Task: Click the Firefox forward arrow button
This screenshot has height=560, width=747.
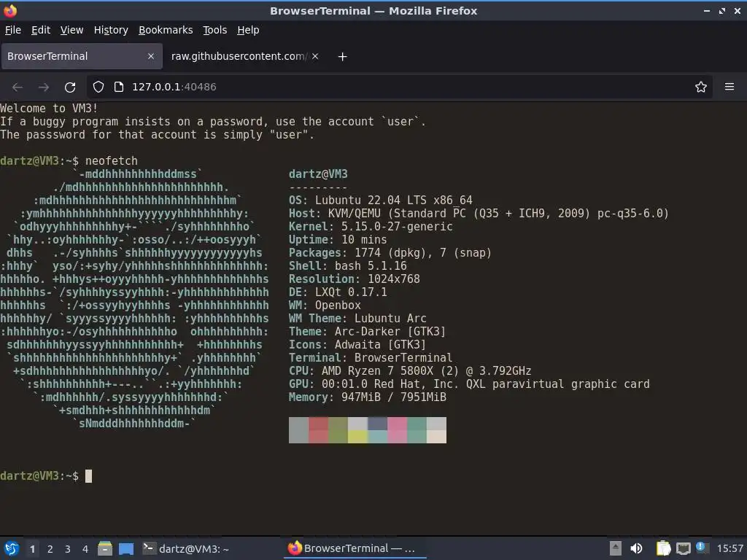Action: click(44, 87)
